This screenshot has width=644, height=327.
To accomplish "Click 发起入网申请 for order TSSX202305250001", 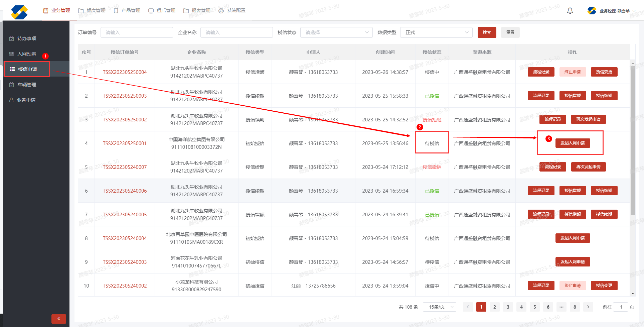I will pos(573,143).
